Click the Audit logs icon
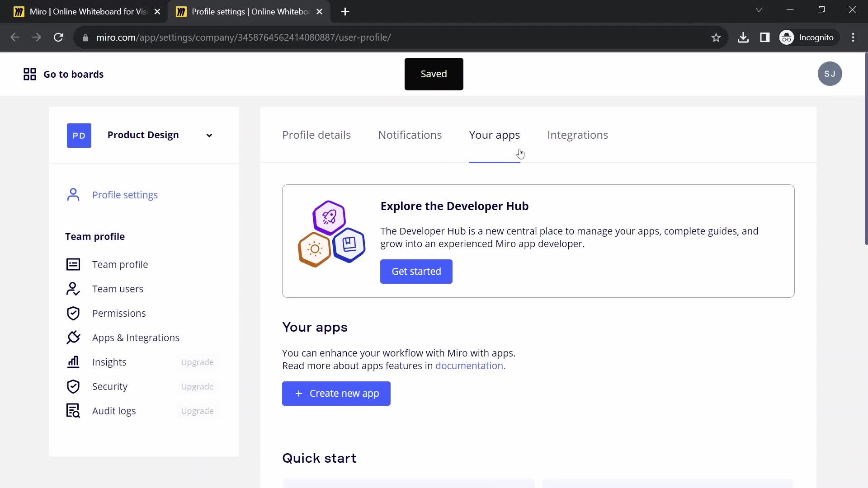The image size is (868, 488). click(x=73, y=411)
